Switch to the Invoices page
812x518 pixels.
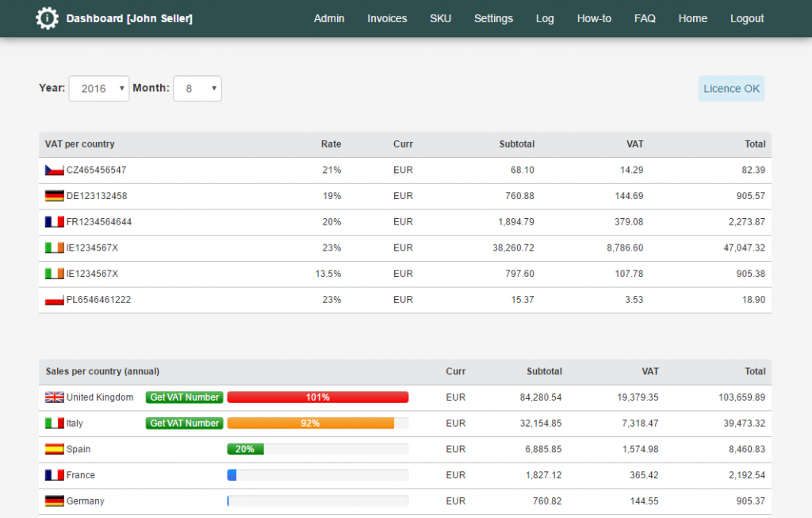coord(387,18)
